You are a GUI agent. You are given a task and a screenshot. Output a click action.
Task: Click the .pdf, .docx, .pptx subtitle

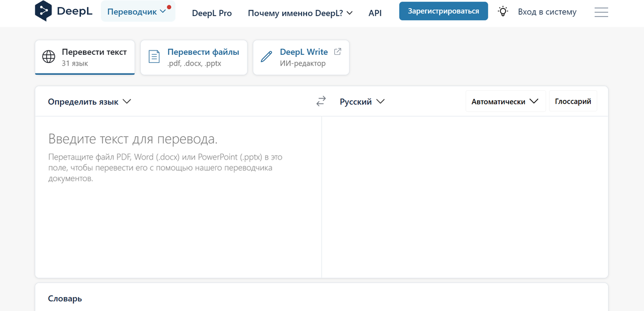tap(194, 63)
